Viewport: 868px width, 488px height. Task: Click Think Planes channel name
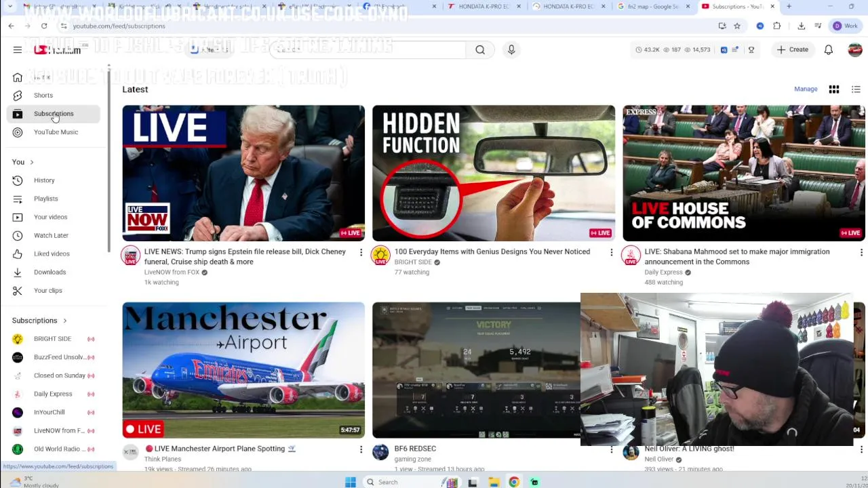(x=163, y=459)
